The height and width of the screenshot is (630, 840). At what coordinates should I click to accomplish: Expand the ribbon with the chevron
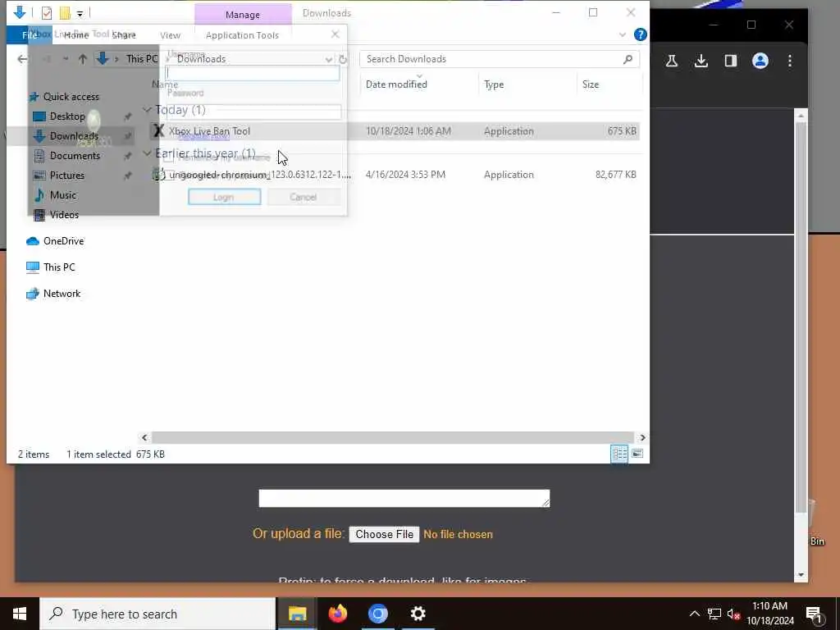[x=622, y=34]
